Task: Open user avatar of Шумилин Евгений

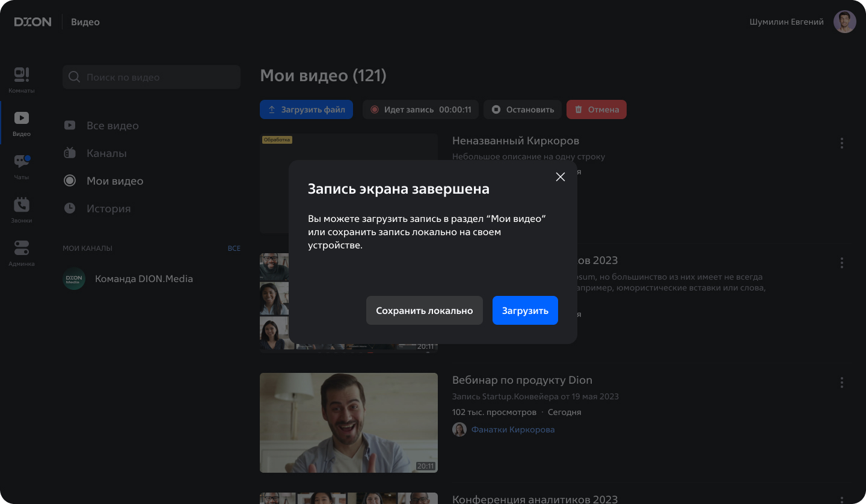Action: pyautogui.click(x=845, y=22)
